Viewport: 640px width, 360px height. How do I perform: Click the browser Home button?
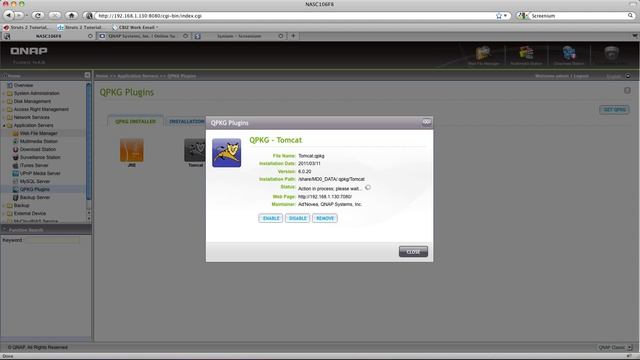click(x=71, y=16)
